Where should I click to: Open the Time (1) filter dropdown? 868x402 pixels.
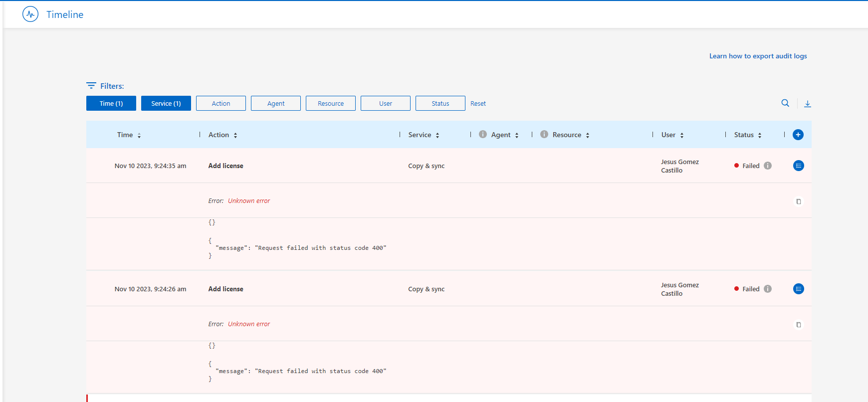tap(111, 103)
